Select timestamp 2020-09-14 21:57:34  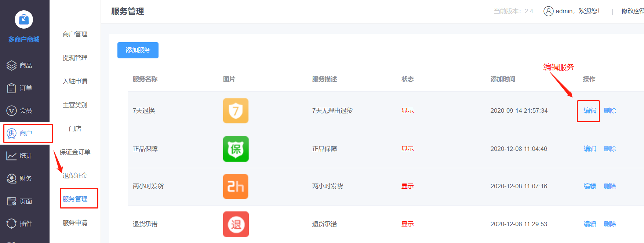pyautogui.click(x=519, y=110)
